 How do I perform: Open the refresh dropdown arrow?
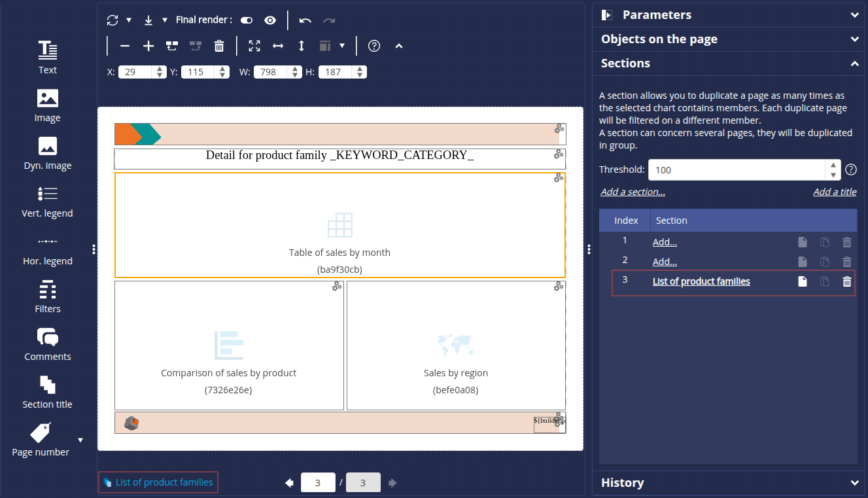pyautogui.click(x=129, y=20)
